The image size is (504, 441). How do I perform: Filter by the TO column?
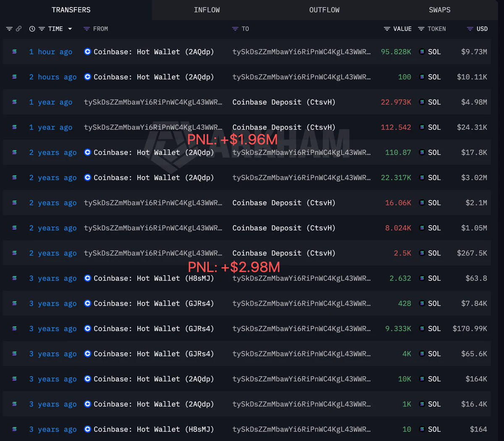click(x=235, y=29)
